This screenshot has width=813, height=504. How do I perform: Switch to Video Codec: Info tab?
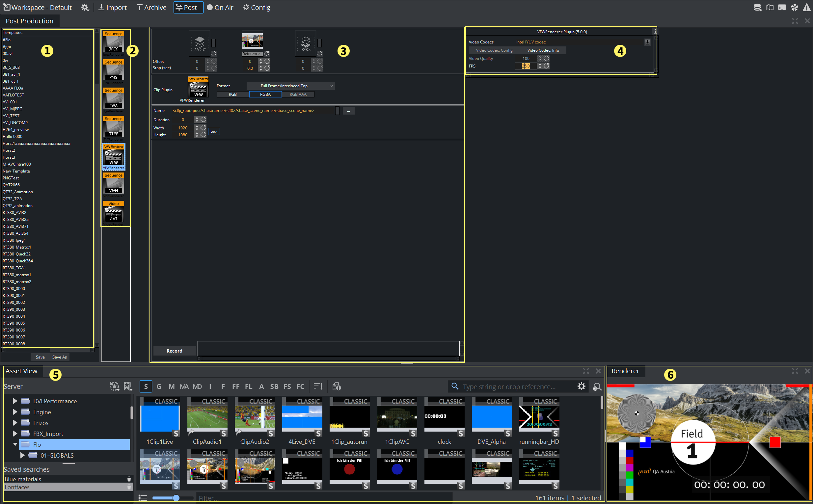click(543, 50)
